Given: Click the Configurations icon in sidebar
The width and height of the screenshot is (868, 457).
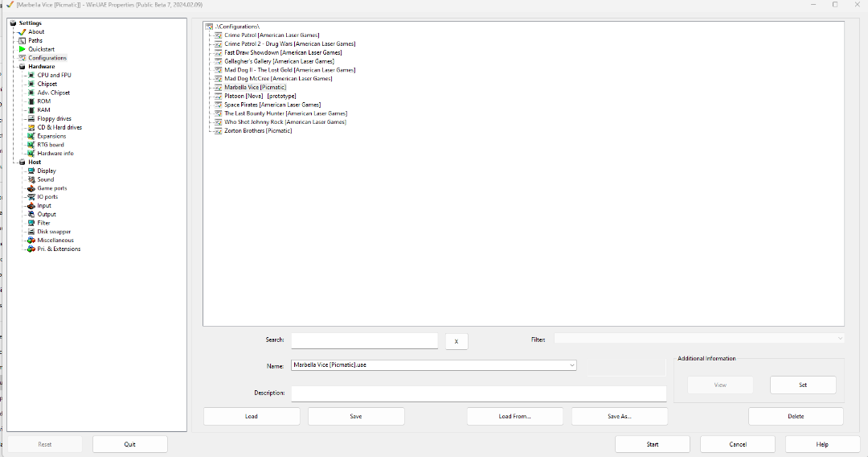Looking at the screenshot, I should tap(23, 58).
